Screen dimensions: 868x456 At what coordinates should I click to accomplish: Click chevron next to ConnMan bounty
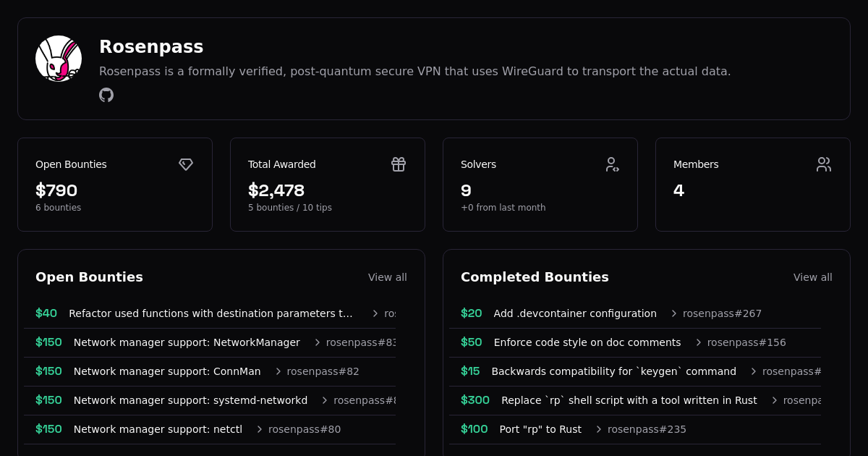tap(278, 371)
